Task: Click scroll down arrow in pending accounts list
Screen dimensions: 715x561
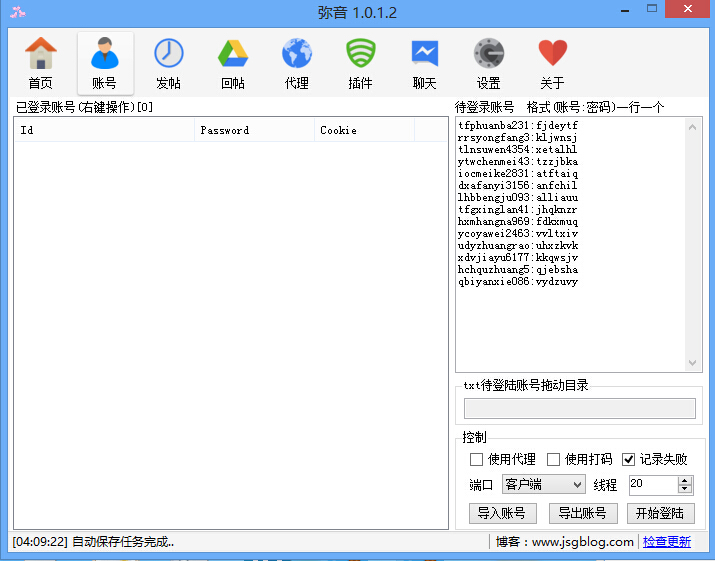Action: [694, 364]
